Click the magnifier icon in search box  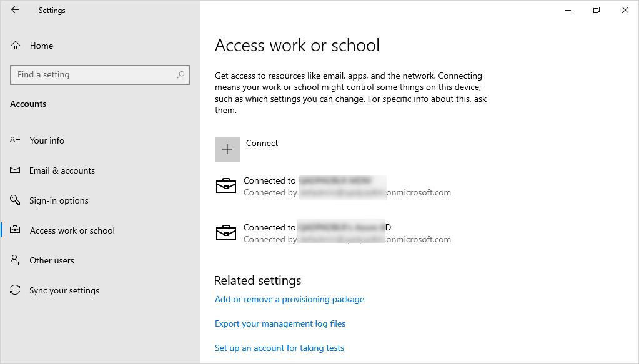point(181,75)
